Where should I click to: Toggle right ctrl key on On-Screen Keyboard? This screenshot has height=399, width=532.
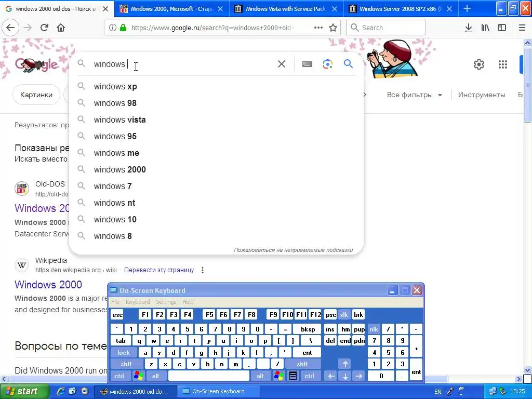[x=309, y=376]
